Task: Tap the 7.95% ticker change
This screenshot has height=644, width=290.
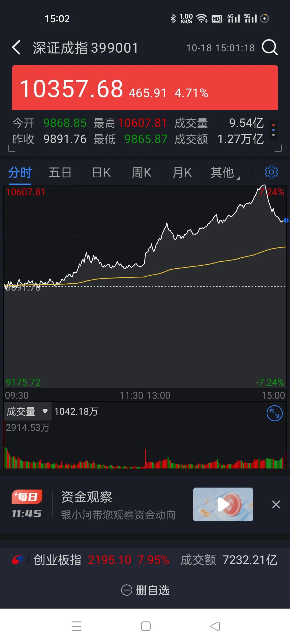Action: click(153, 560)
